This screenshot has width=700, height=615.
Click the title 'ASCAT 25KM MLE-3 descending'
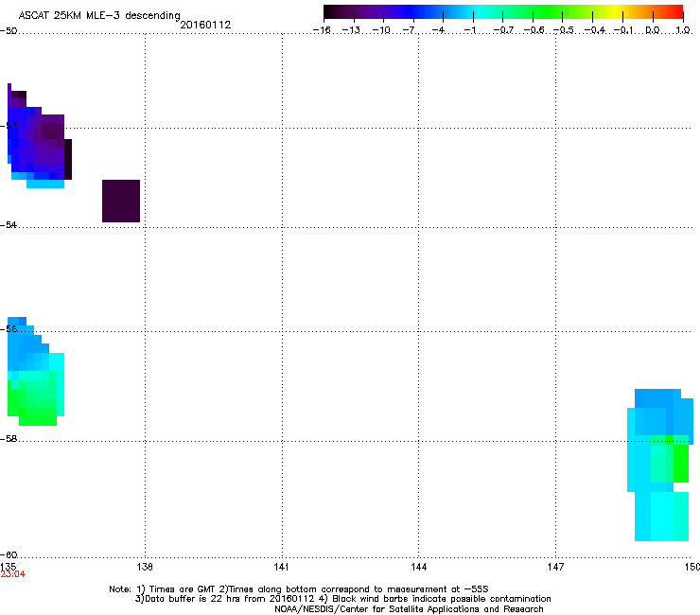(x=99, y=15)
